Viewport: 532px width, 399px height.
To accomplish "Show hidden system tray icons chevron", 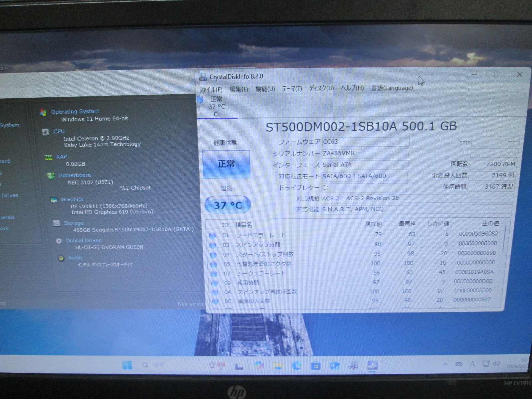I will (x=445, y=365).
